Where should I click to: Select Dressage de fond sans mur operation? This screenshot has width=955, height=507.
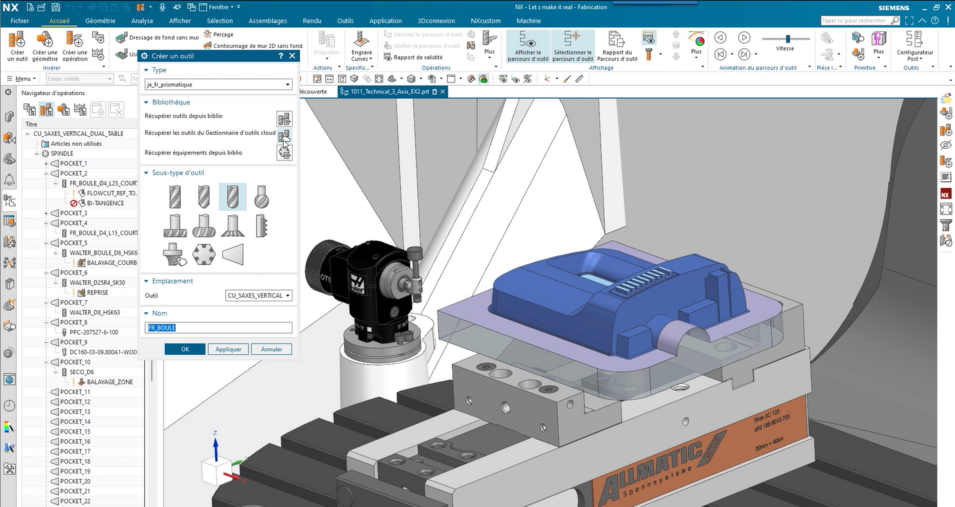[157, 37]
